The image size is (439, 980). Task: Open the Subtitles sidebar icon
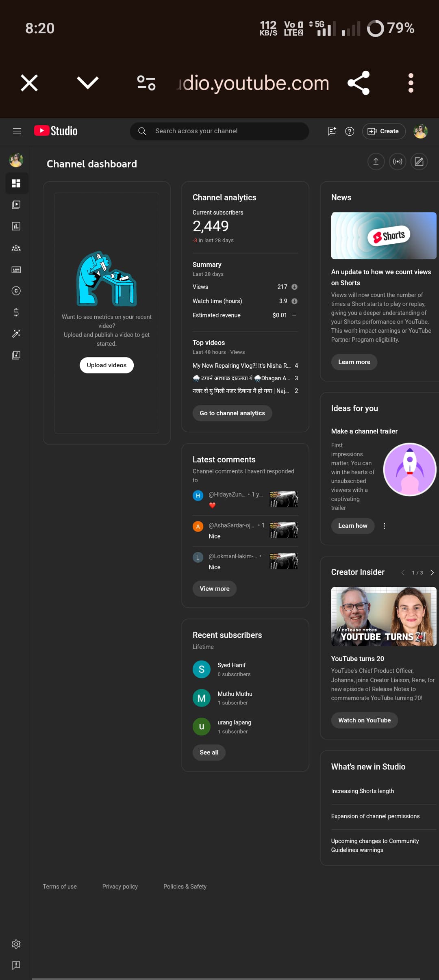[16, 269]
